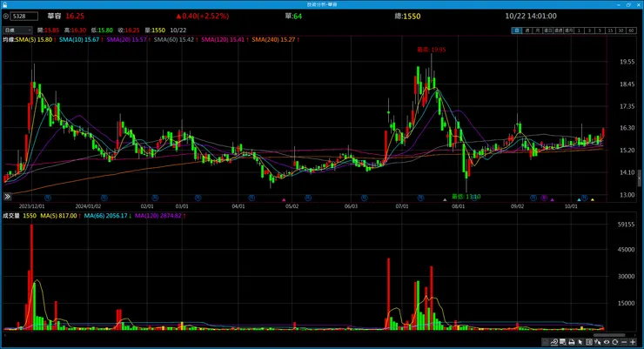Click the cyan triangle marker after 10/01
The width and height of the screenshot is (644, 349).
tap(579, 200)
